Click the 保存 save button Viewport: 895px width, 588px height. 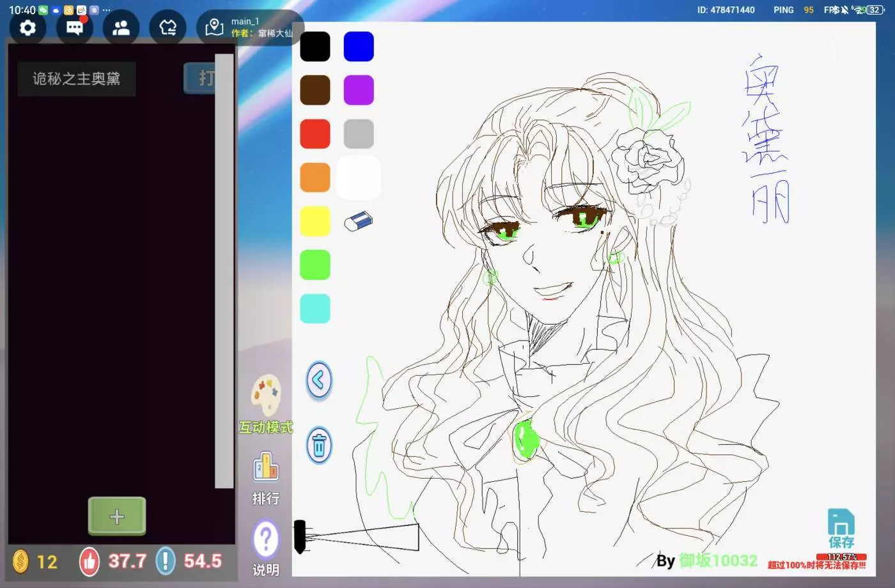tap(841, 529)
